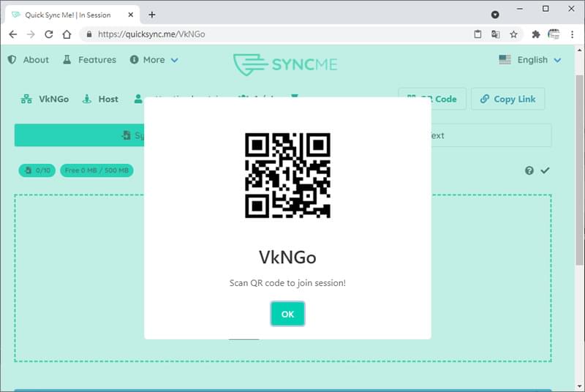Copy the session link
585x392 pixels.
[507, 99]
